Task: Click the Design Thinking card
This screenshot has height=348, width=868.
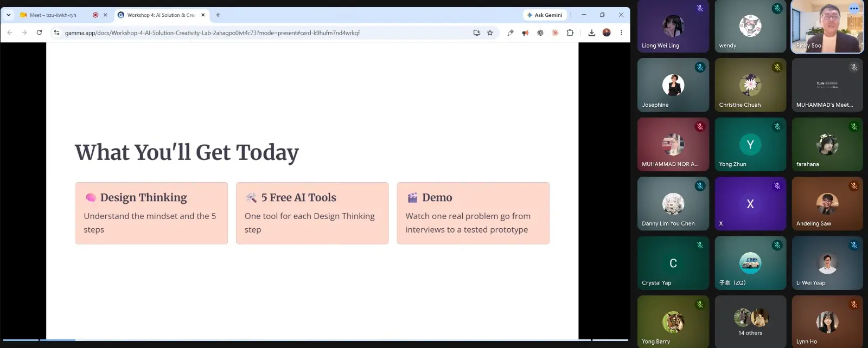Action: coord(151,213)
